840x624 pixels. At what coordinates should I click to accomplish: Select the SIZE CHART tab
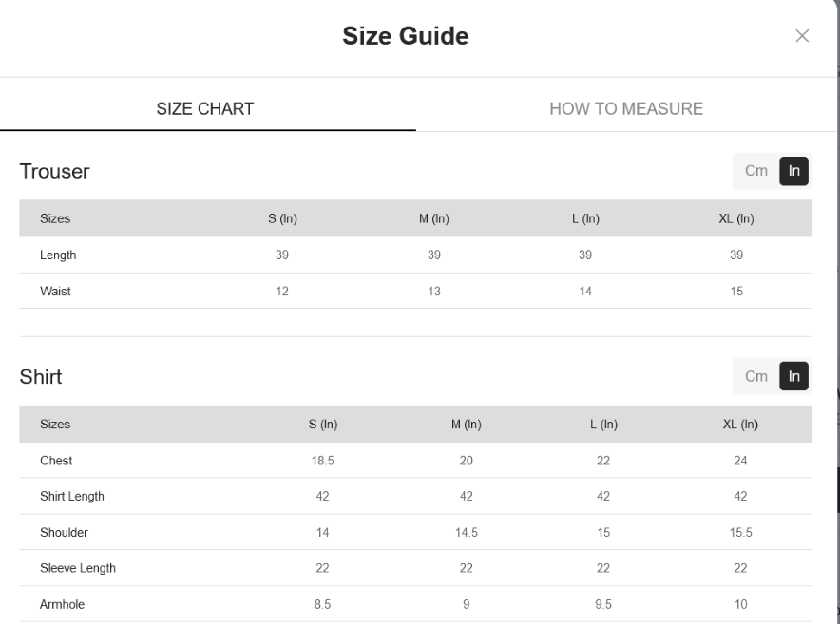[205, 108]
